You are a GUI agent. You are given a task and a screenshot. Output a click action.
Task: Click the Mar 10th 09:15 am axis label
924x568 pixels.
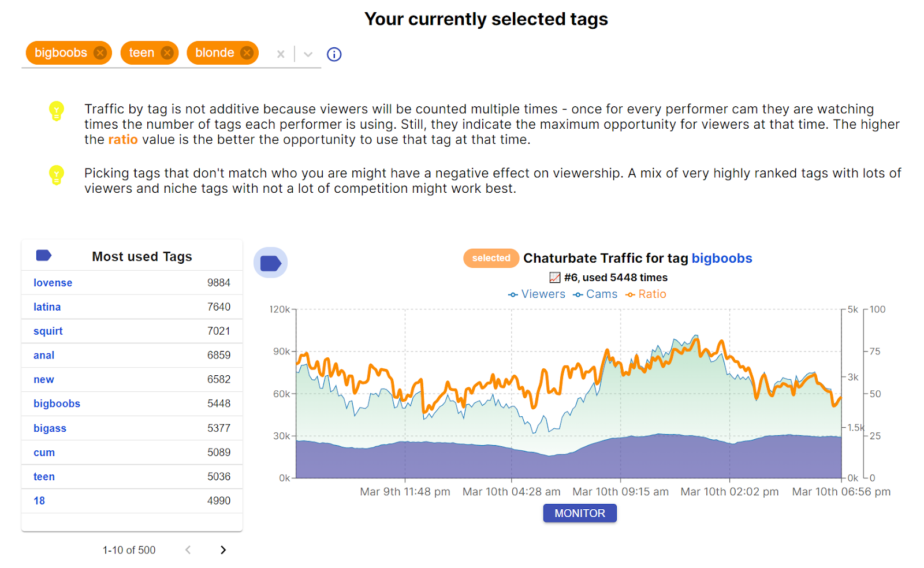[621, 492]
